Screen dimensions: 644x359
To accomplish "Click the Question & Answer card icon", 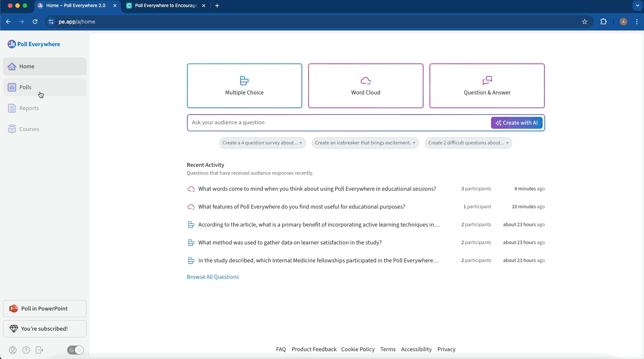I will coord(487,81).
